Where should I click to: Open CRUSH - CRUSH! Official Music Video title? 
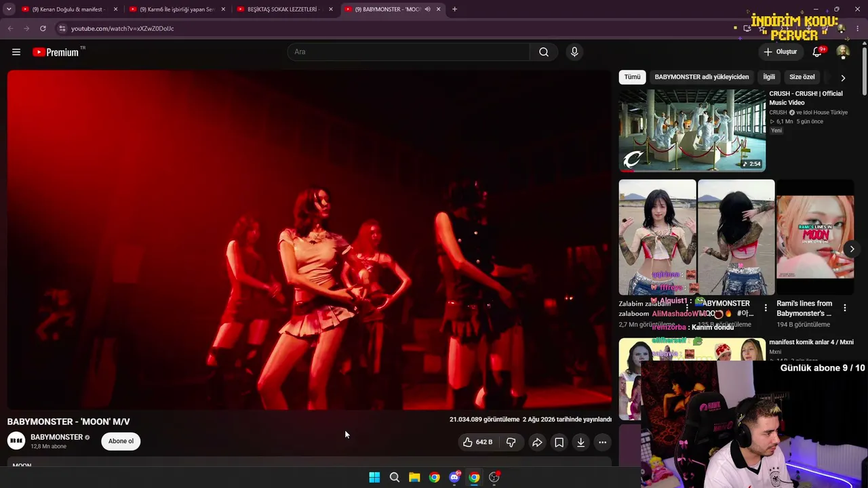click(806, 98)
